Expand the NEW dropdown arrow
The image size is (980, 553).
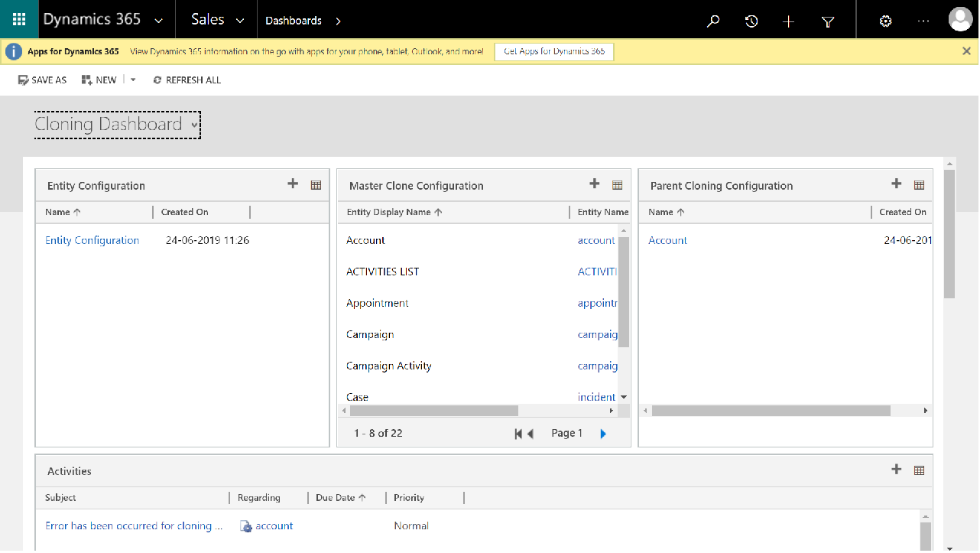(133, 80)
